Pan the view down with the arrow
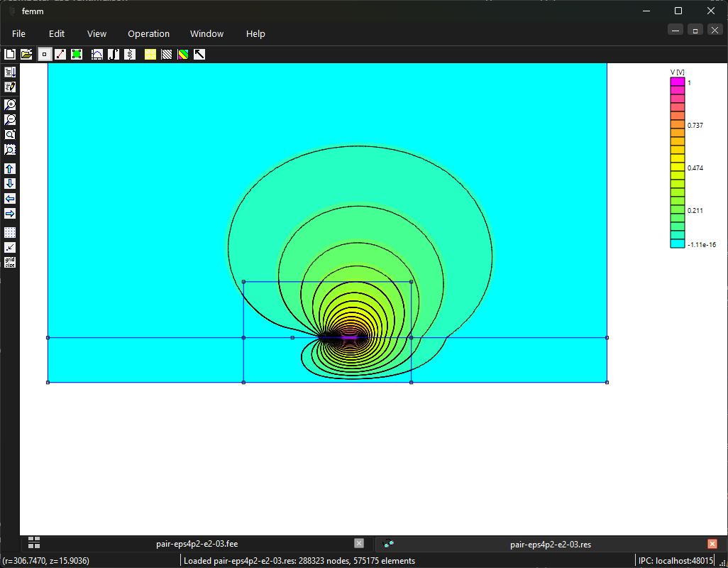The width and height of the screenshot is (728, 568). pyautogui.click(x=10, y=183)
